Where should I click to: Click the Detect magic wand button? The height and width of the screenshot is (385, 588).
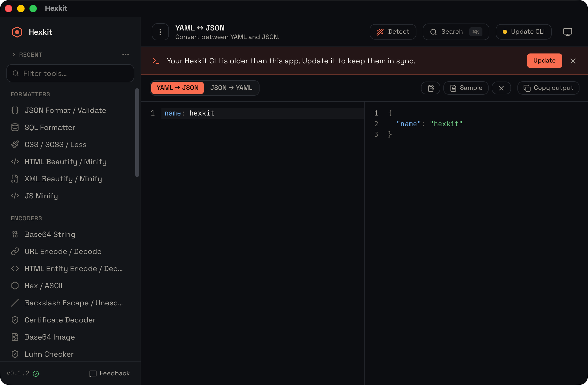(x=393, y=32)
